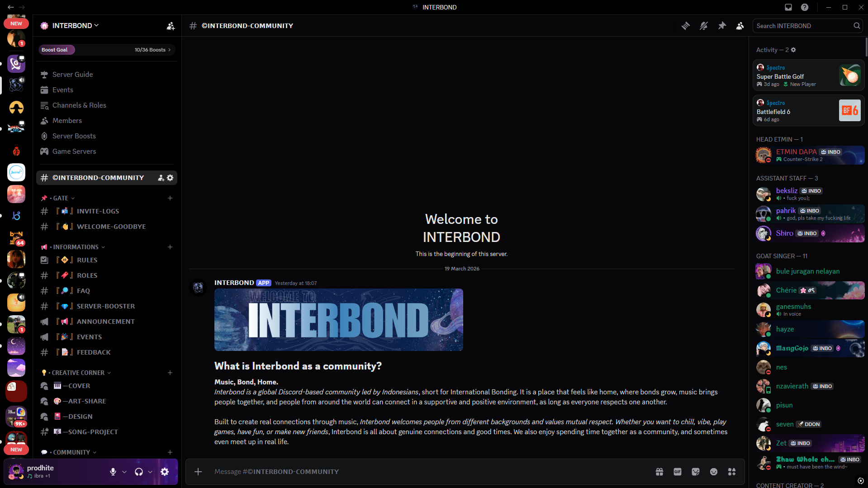This screenshot has width=868, height=488.
Task: Open Game Servers
Action: pos(107,152)
